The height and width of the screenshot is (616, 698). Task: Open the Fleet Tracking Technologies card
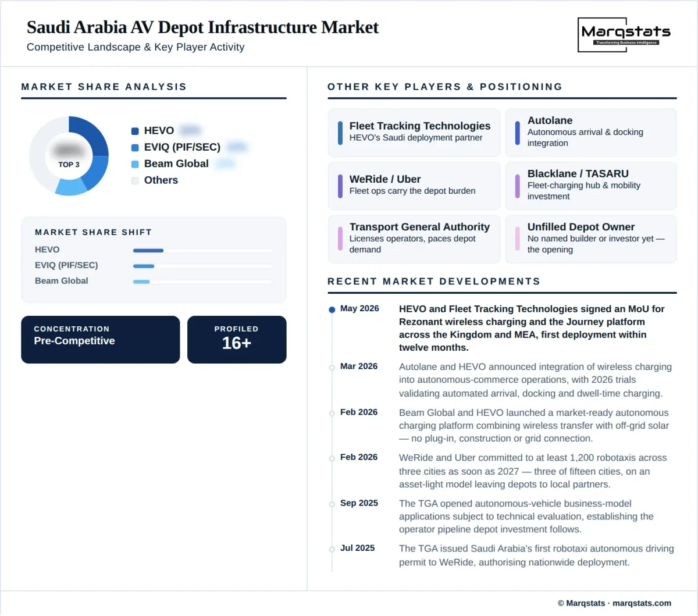coord(414,133)
